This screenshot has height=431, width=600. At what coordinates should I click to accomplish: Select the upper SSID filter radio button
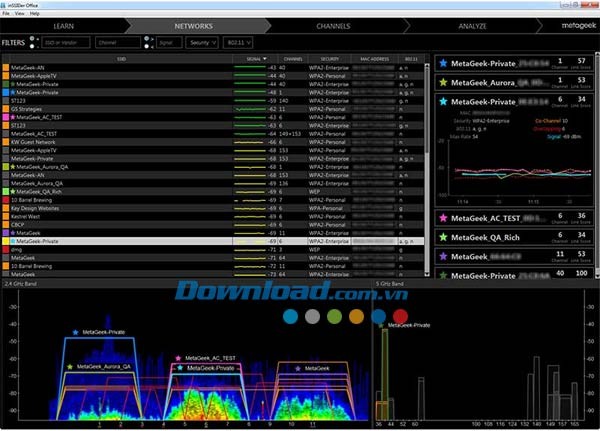[x=32, y=39]
